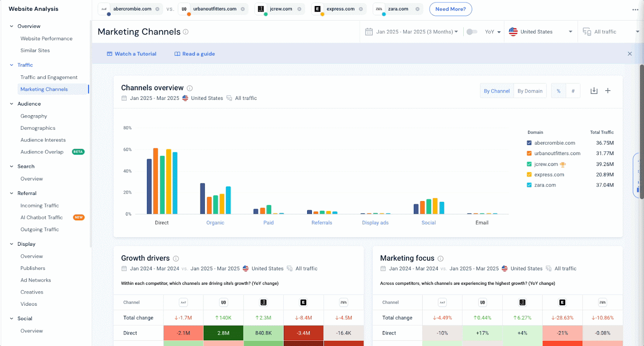Viewport: 644px width, 346px height.
Task: Select the By Channel tab
Action: (497, 91)
